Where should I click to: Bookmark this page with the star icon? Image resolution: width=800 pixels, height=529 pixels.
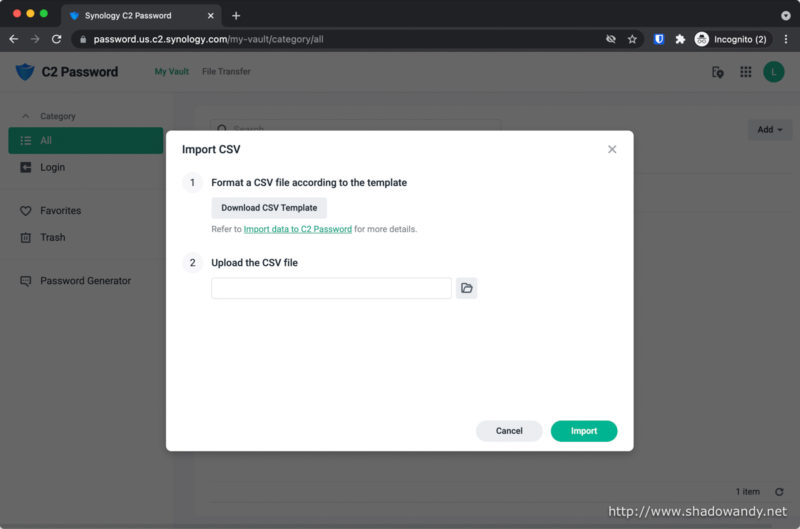(x=632, y=39)
